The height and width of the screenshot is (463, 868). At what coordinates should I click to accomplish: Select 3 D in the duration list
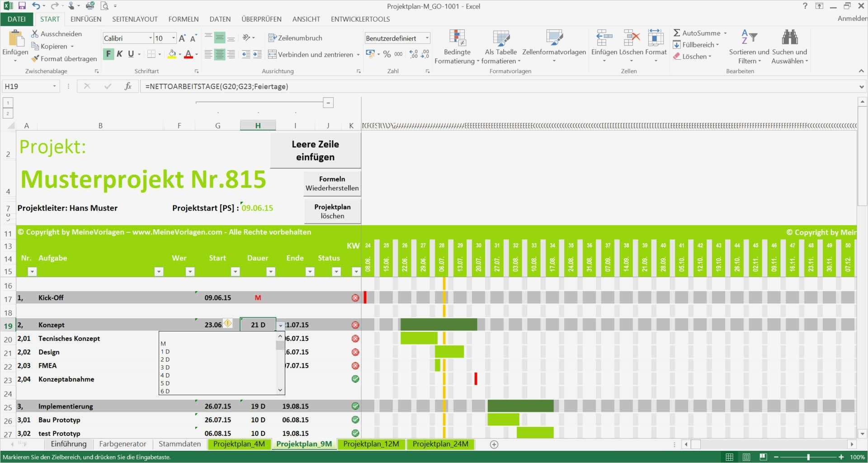[165, 368]
